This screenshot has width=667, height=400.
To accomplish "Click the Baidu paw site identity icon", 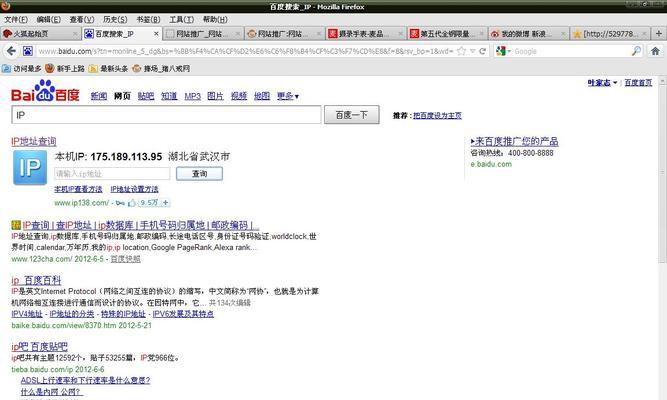I will coord(28,51).
